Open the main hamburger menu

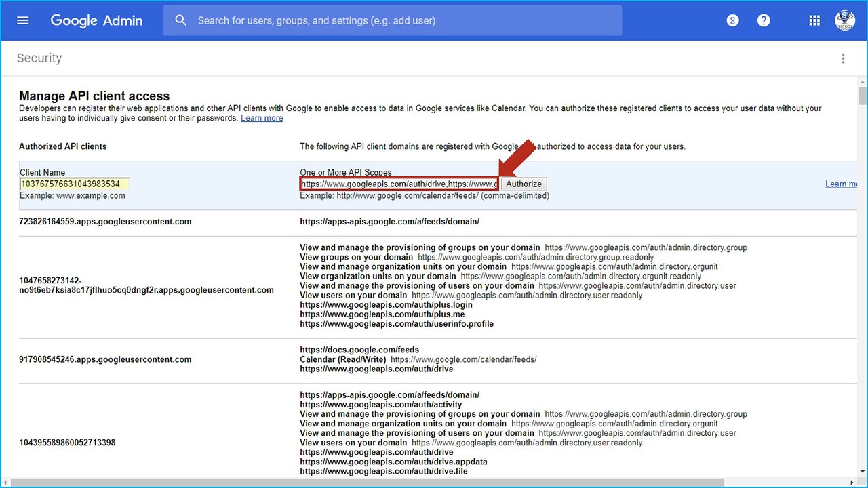(x=23, y=20)
